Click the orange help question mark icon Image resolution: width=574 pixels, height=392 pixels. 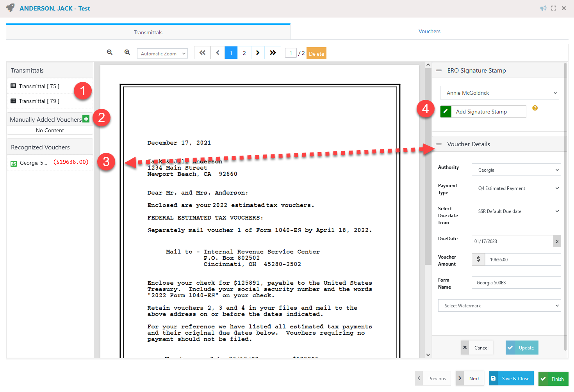tap(535, 108)
